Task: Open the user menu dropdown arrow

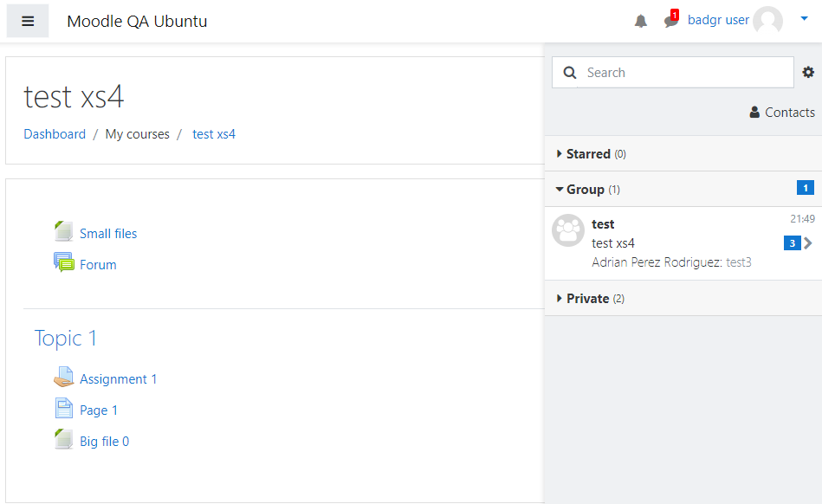Action: click(804, 19)
